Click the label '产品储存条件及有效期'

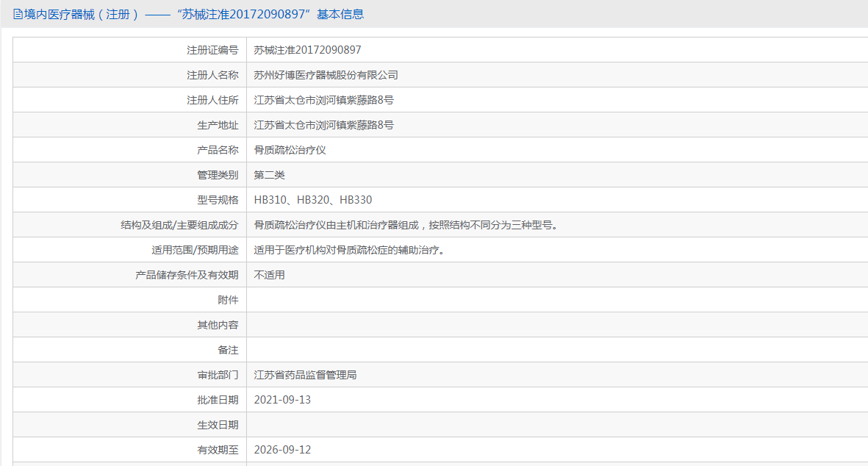(187, 275)
